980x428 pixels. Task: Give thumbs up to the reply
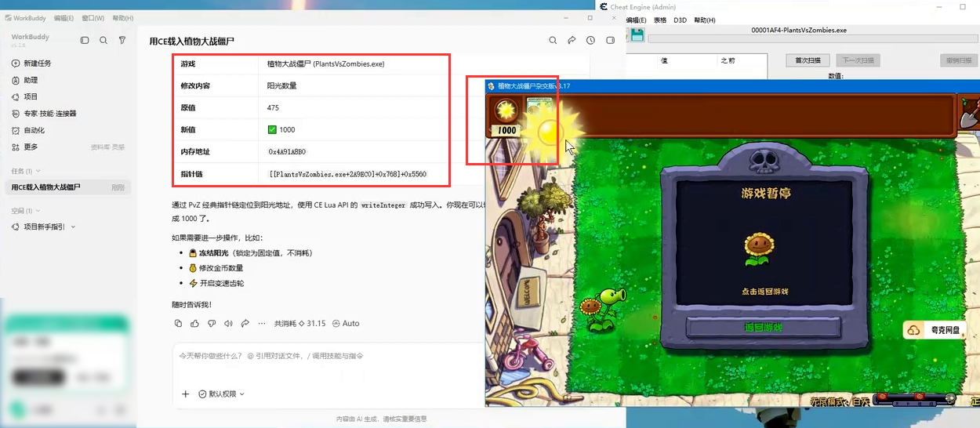tap(194, 323)
